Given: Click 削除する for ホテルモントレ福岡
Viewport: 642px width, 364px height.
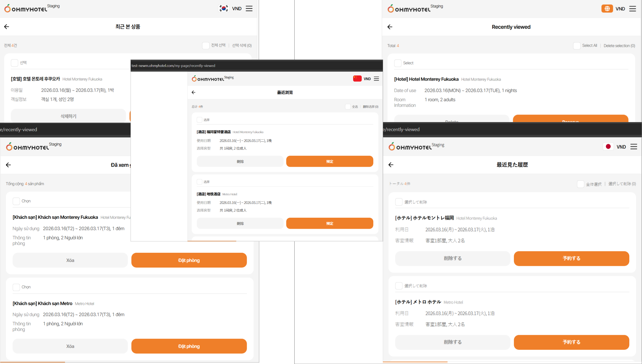Looking at the screenshot, I should tap(452, 258).
